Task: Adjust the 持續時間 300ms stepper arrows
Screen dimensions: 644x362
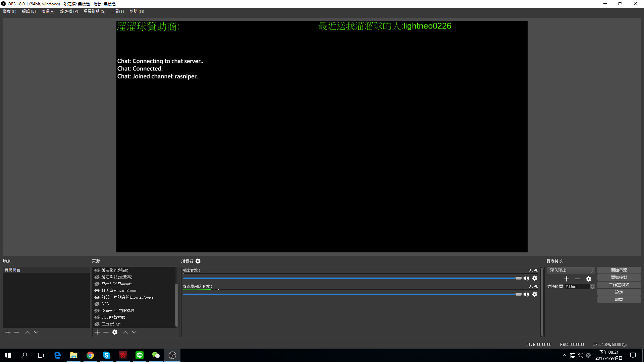Action: pos(592,287)
